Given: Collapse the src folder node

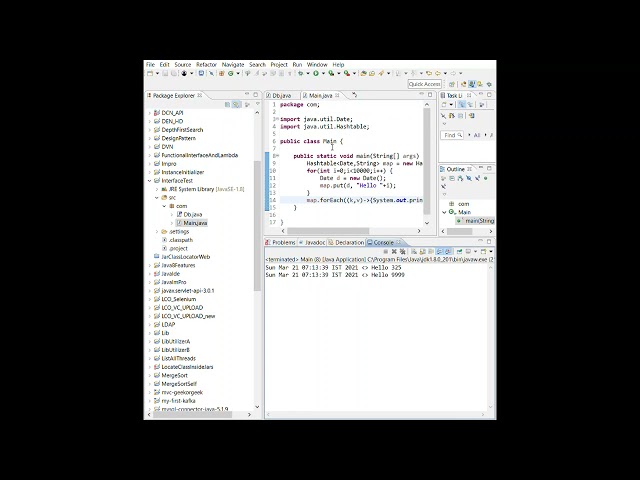Looking at the screenshot, I should (x=157, y=198).
